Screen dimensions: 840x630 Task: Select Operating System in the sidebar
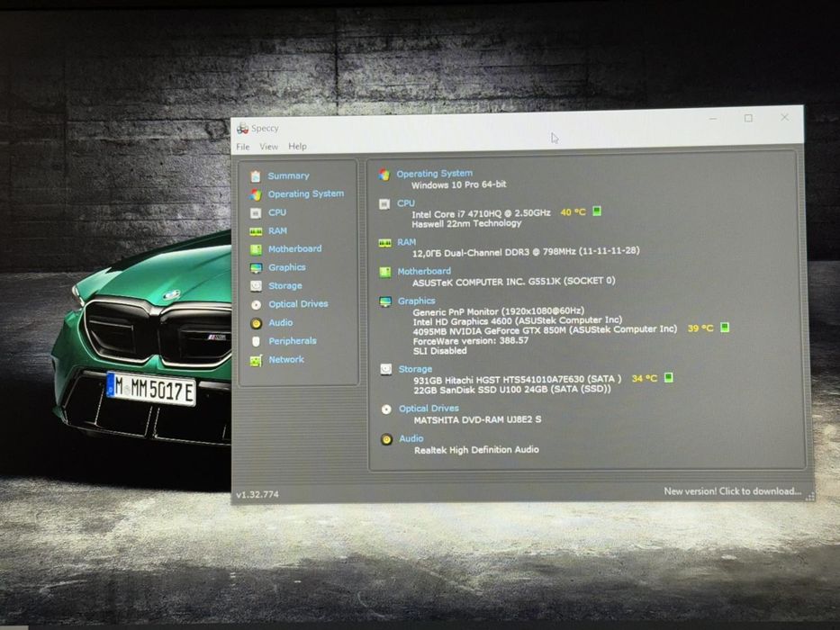(306, 193)
